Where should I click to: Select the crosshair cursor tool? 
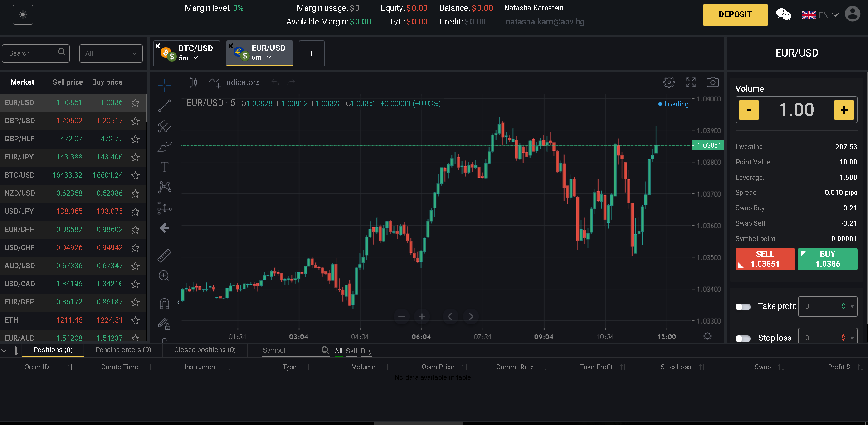(164, 85)
